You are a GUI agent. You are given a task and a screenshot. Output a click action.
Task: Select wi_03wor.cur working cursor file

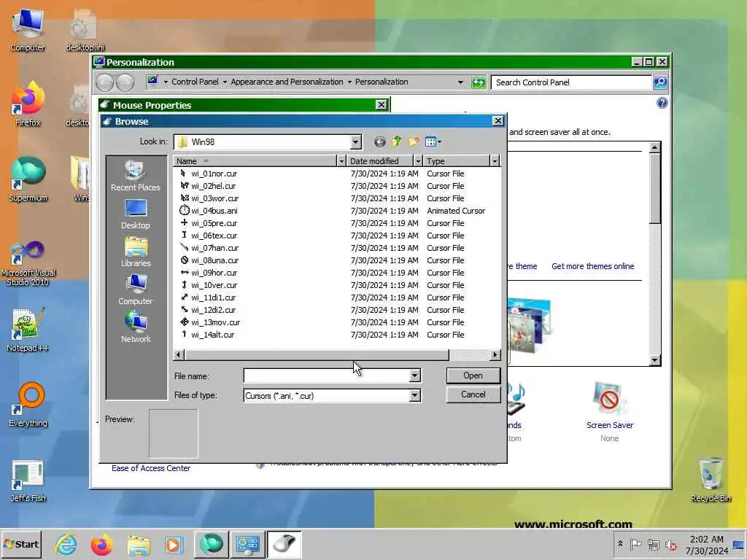214,198
